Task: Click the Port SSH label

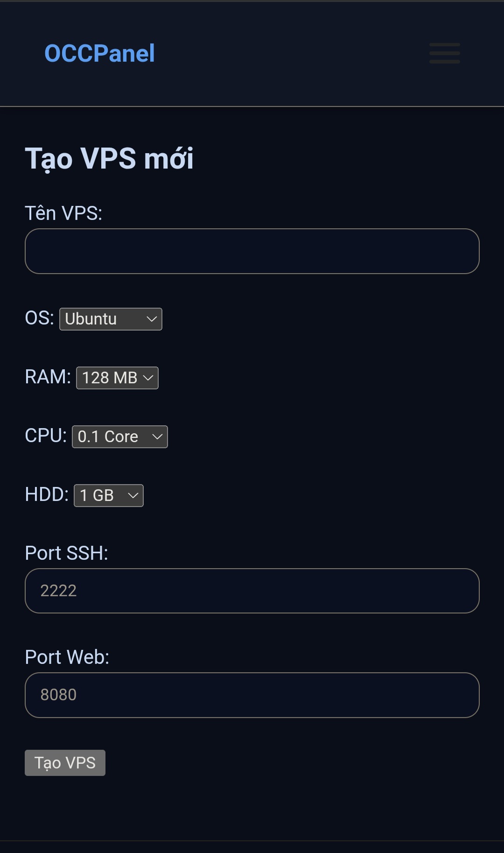Action: tap(66, 553)
